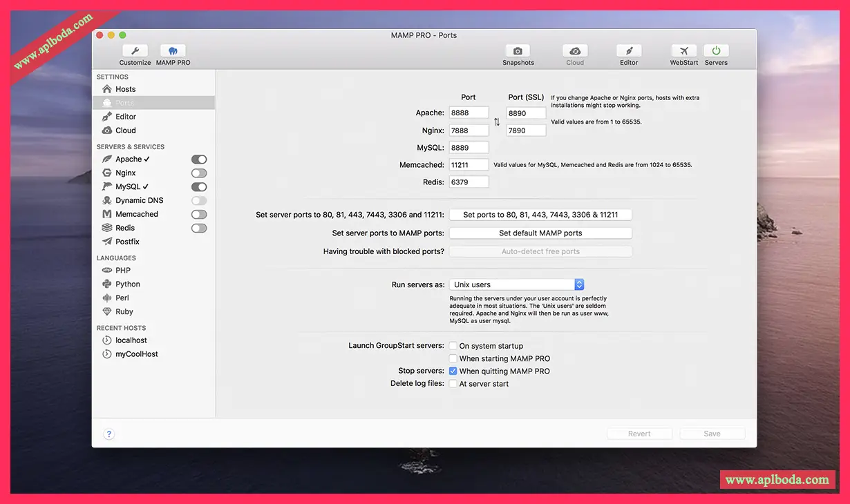Screen dimensions: 850x504
Task: Click the Save button
Action: click(x=712, y=434)
